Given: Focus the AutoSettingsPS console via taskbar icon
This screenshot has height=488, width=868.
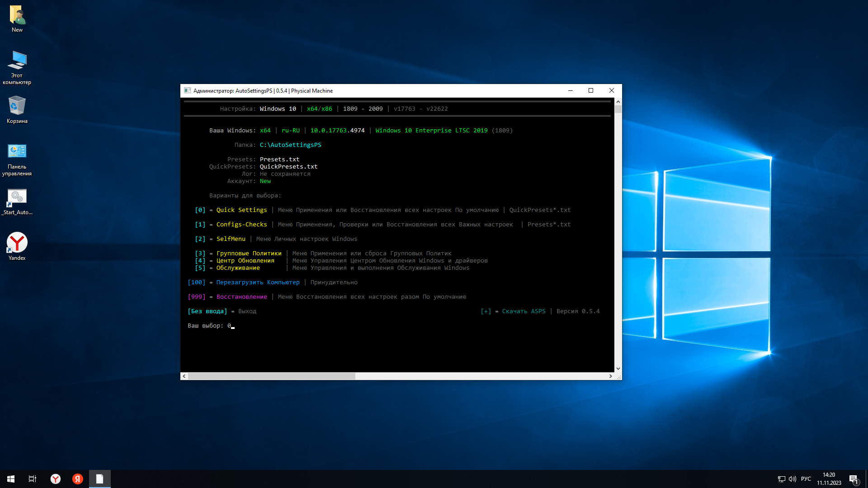Looking at the screenshot, I should click(99, 479).
